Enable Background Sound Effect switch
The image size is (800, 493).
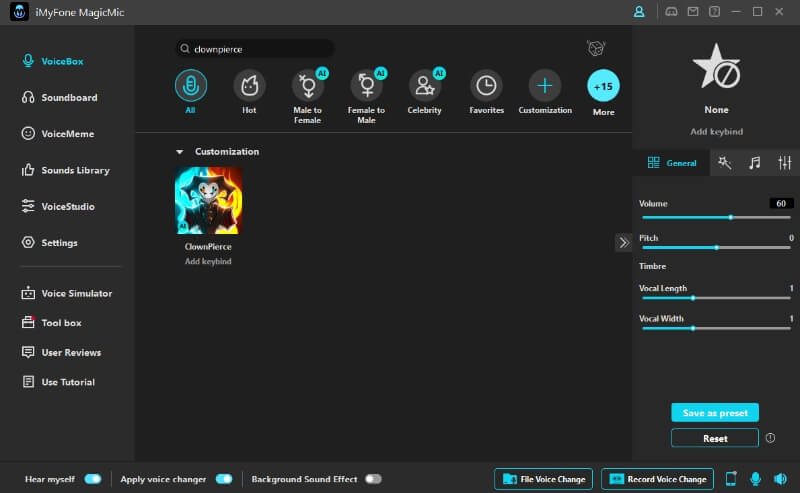[373, 479]
